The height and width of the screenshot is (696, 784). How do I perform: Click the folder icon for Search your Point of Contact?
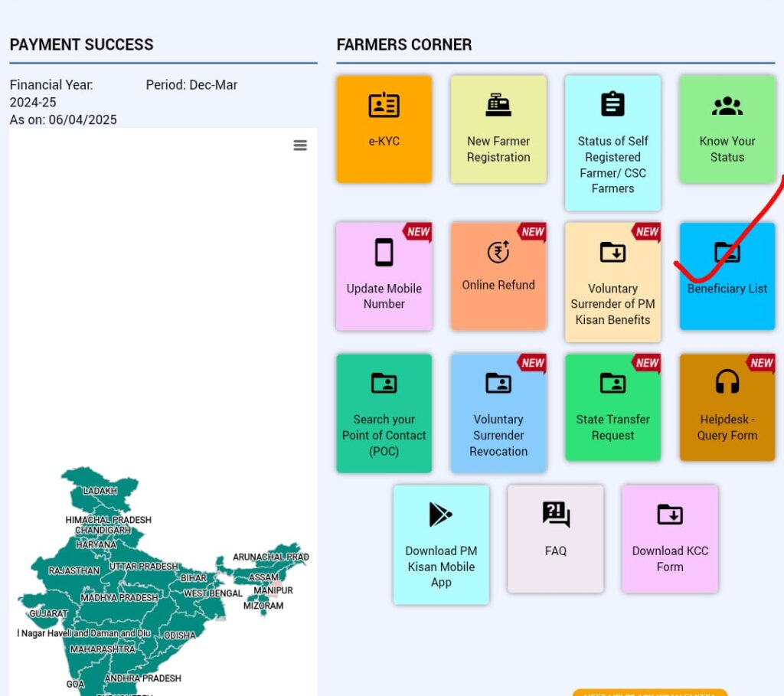pyautogui.click(x=384, y=383)
